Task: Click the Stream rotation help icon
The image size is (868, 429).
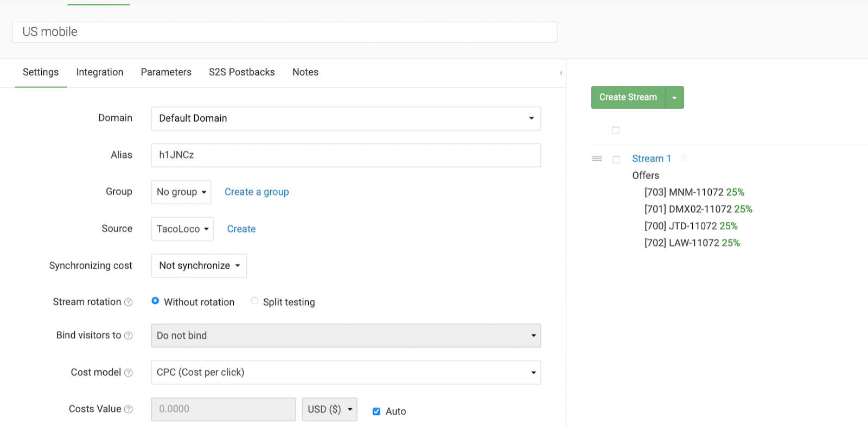Action: click(129, 302)
